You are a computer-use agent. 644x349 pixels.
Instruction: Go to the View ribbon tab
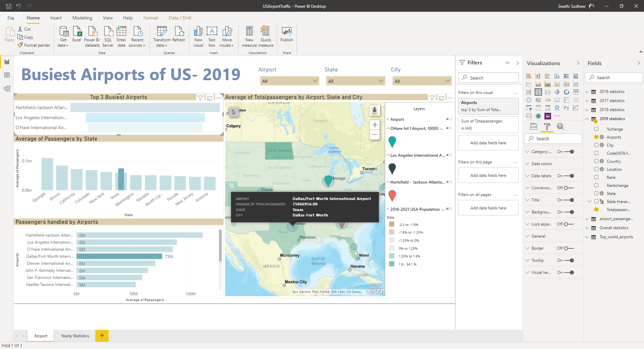[x=108, y=18]
